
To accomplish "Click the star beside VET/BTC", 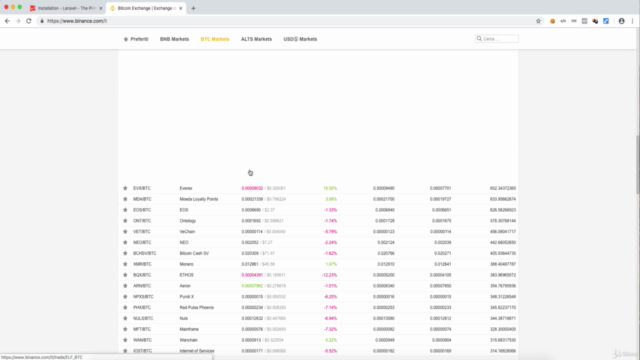I will pyautogui.click(x=125, y=231).
